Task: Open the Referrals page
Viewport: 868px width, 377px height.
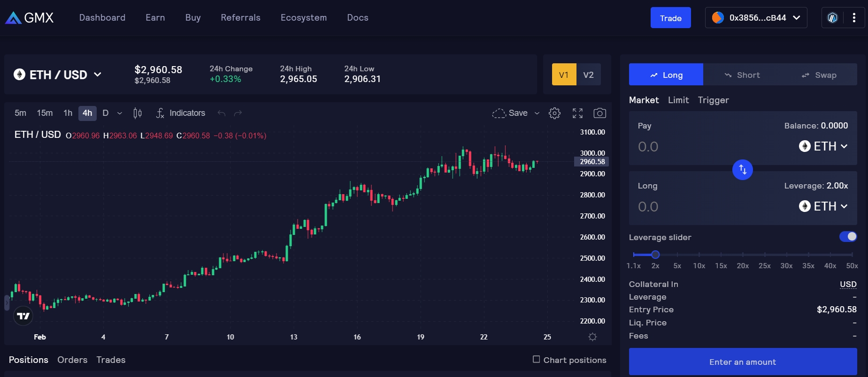Action: [x=241, y=18]
